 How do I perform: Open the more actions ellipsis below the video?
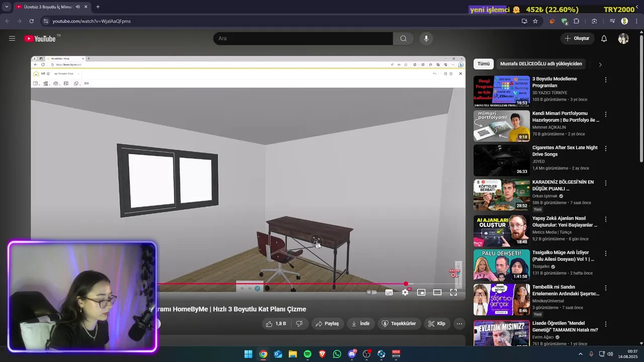tap(459, 324)
